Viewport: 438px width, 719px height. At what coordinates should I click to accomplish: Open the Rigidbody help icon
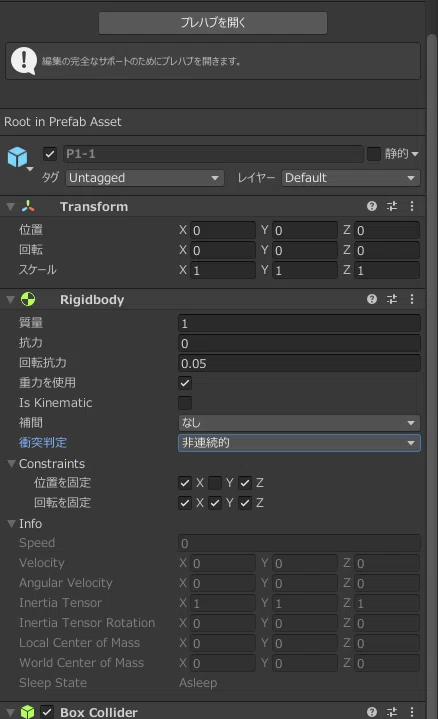point(372,299)
